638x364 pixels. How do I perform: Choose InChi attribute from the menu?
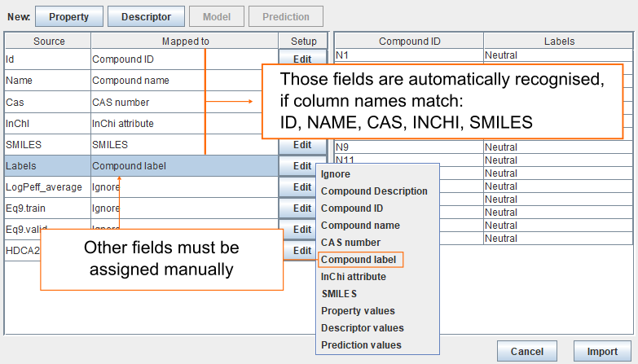(x=354, y=277)
